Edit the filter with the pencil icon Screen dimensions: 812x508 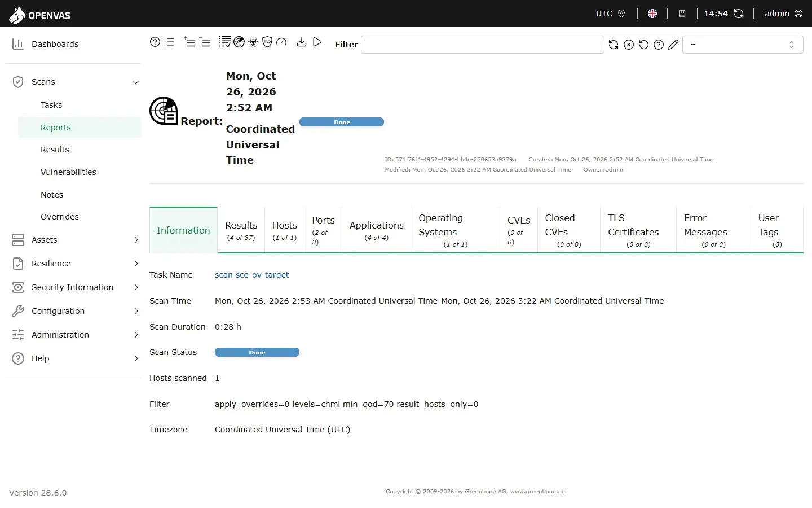point(673,45)
